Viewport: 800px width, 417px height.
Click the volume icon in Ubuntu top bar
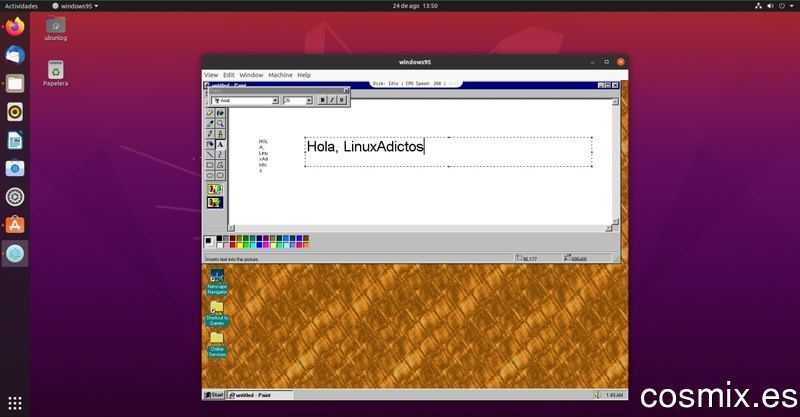click(770, 6)
